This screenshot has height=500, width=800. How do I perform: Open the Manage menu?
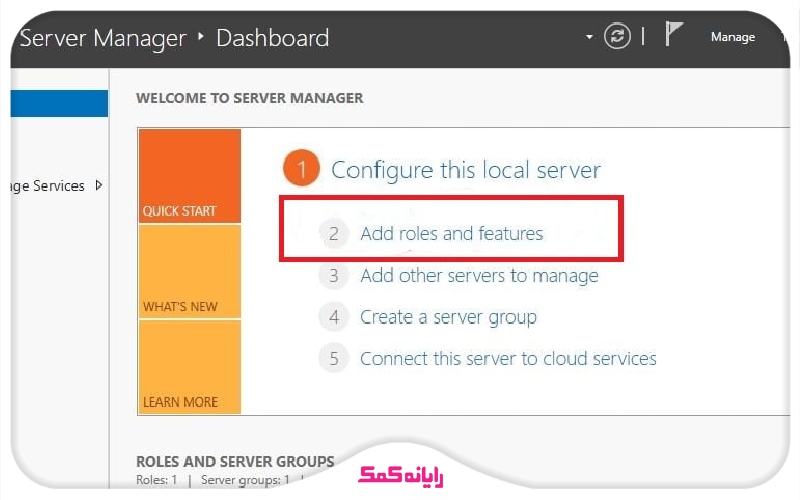(733, 37)
